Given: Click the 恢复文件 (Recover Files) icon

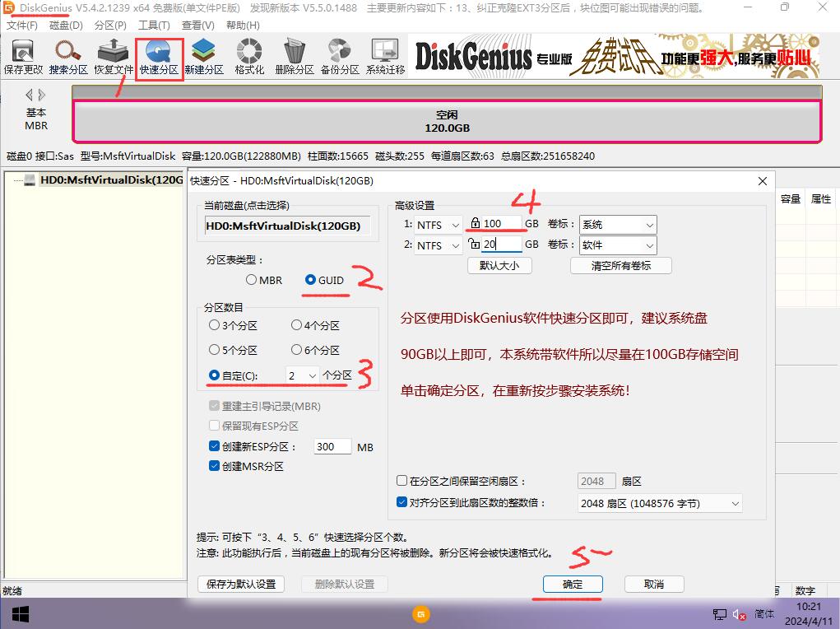Looking at the screenshot, I should [x=114, y=56].
